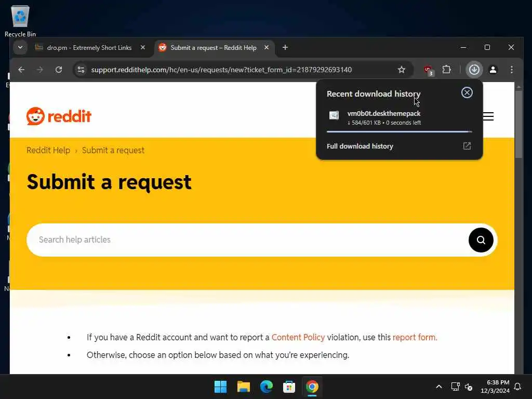Open Chrome tab search dropdown arrow
532x399 pixels.
point(20,47)
